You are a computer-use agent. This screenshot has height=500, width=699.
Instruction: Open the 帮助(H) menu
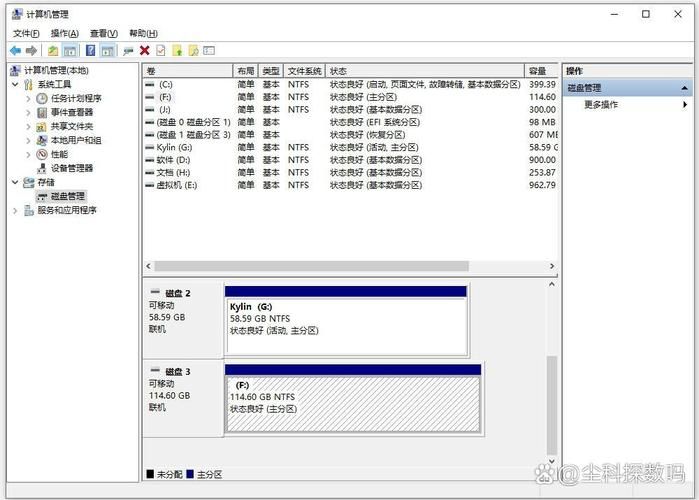click(143, 33)
